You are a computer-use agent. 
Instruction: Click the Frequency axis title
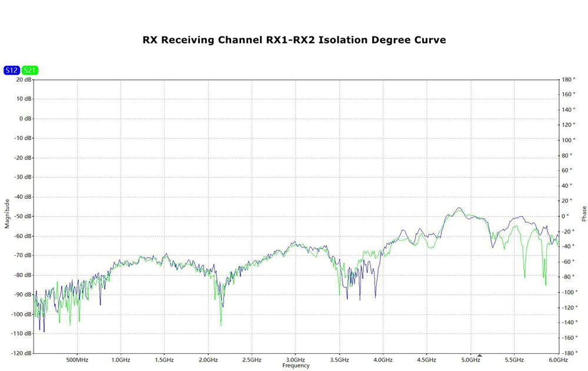click(x=295, y=366)
